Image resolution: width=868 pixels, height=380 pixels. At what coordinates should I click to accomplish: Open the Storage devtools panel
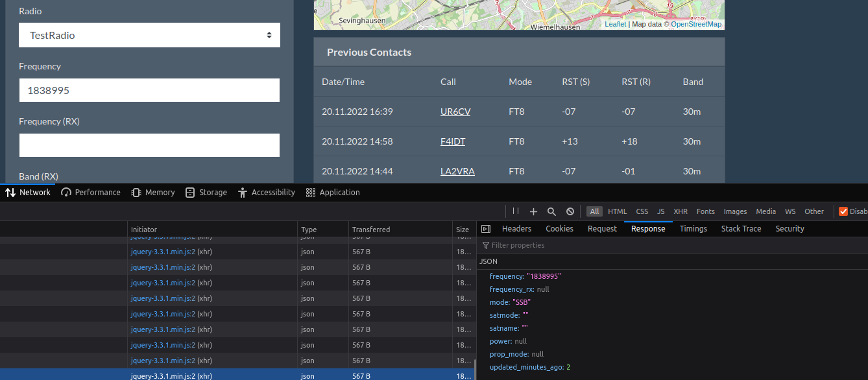(x=190, y=192)
